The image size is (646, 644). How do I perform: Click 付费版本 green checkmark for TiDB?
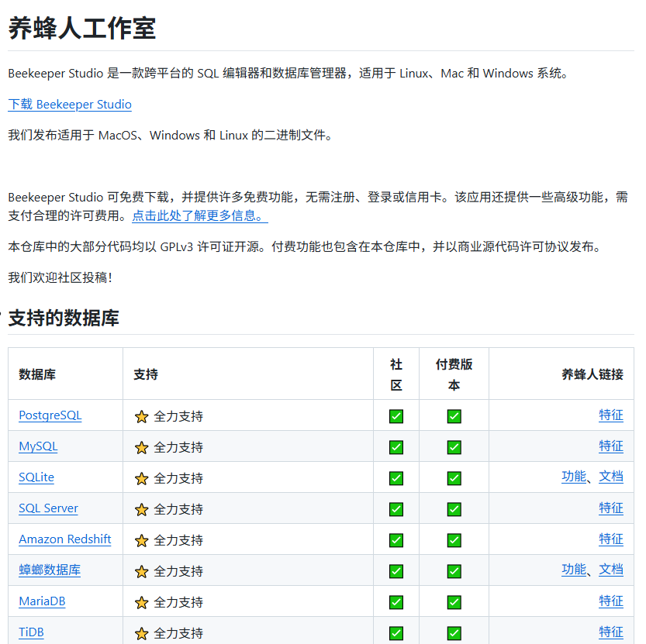[454, 633]
